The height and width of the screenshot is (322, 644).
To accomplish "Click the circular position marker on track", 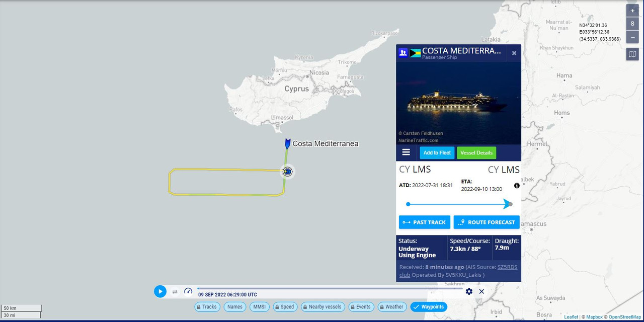I will coord(287,172).
